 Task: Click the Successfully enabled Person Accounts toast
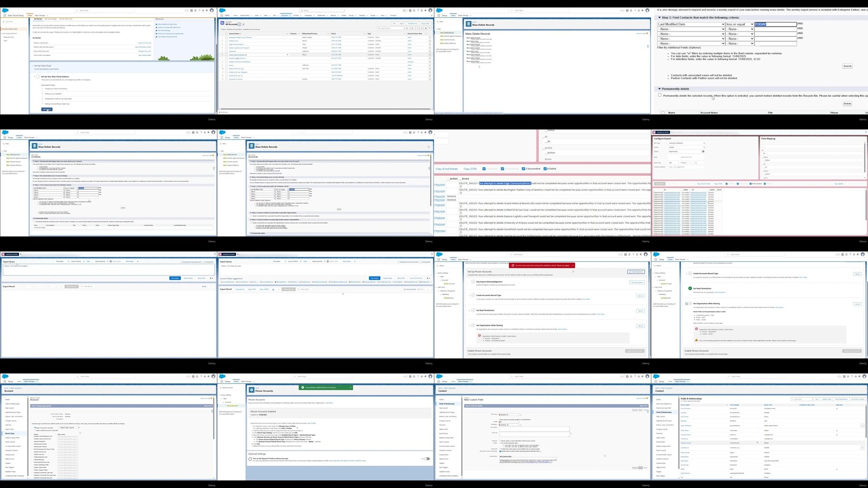[x=326, y=388]
